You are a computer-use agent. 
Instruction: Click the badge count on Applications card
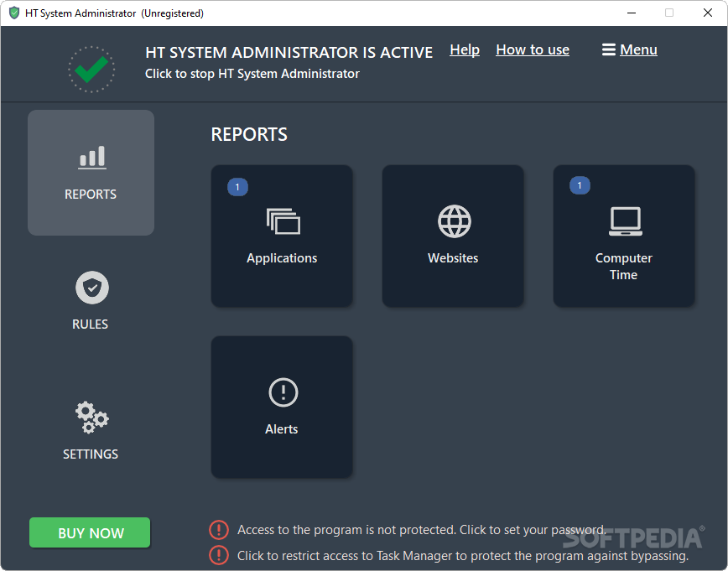pyautogui.click(x=237, y=187)
